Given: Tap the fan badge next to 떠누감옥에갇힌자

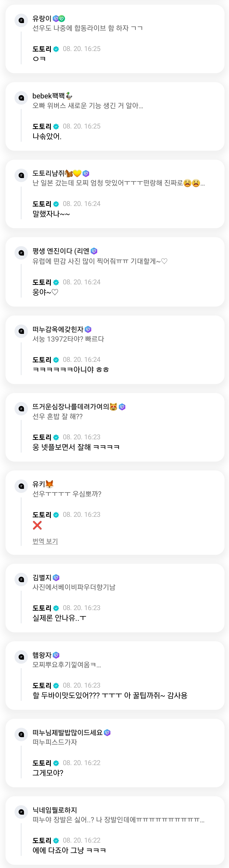Looking at the screenshot, I should tap(88, 329).
